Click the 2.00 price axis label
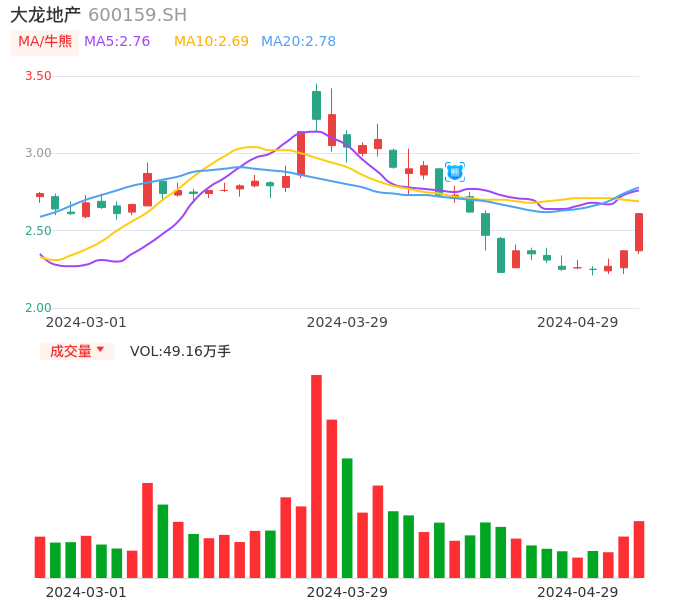This screenshot has width=686, height=606. point(38,308)
